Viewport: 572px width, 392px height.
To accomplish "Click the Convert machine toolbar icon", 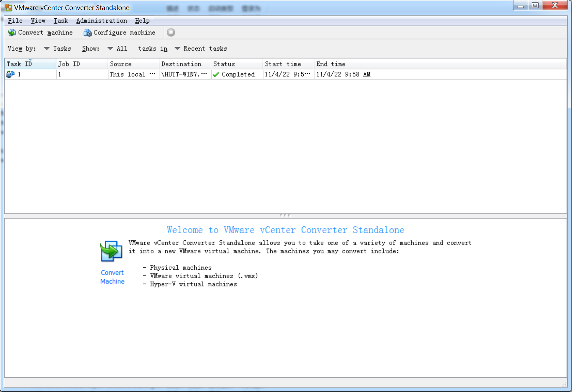I will 12,32.
